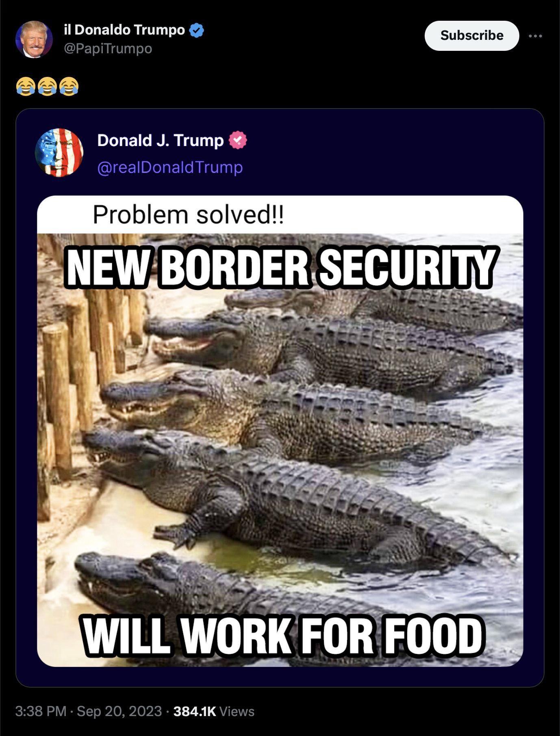Click the WILL WORK FOR FOOD meme text
Viewport: 560px width, 736px height.
click(283, 636)
